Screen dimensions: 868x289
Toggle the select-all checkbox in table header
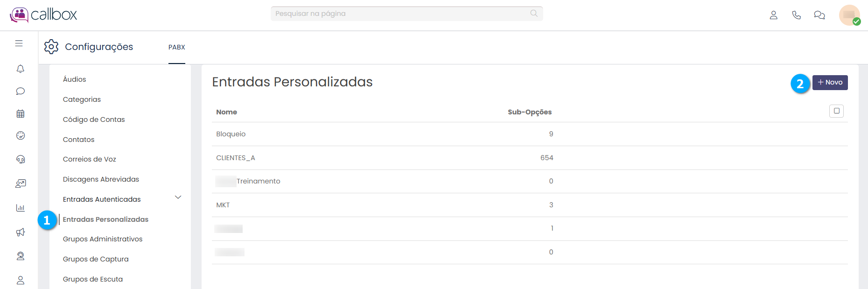836,111
